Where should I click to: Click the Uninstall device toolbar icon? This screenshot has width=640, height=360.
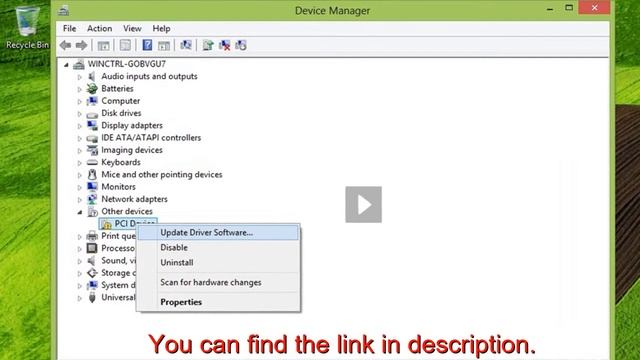[224, 45]
